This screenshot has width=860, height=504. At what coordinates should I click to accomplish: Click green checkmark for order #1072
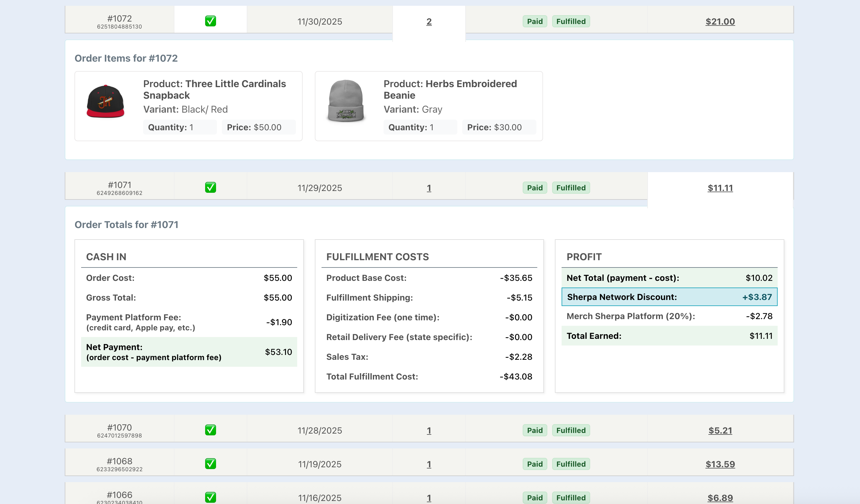point(210,21)
